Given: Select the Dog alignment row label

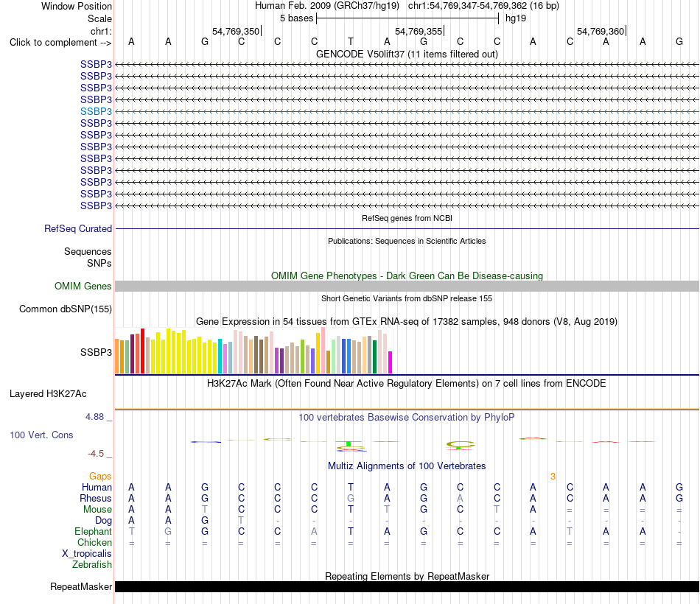Looking at the screenshot, I should (x=103, y=521).
